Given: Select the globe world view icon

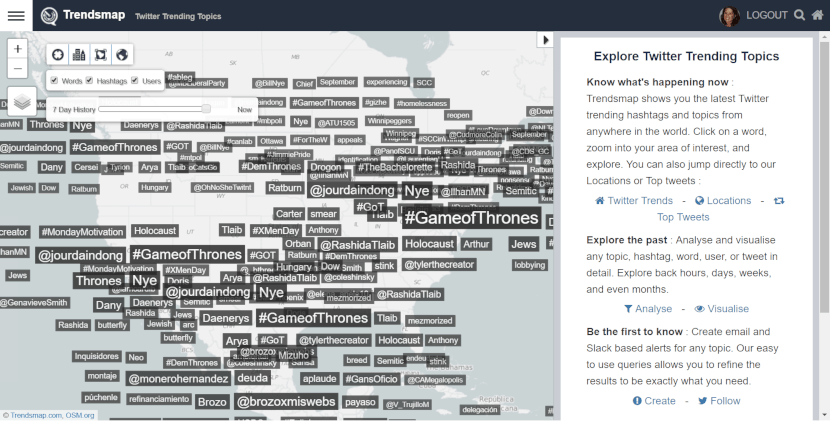Looking at the screenshot, I should pos(122,55).
